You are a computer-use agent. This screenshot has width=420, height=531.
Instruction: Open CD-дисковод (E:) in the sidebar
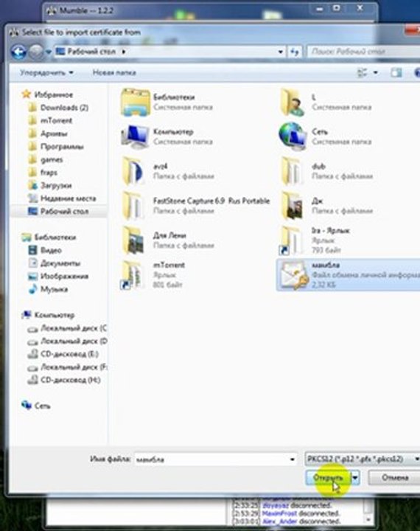click(x=63, y=354)
